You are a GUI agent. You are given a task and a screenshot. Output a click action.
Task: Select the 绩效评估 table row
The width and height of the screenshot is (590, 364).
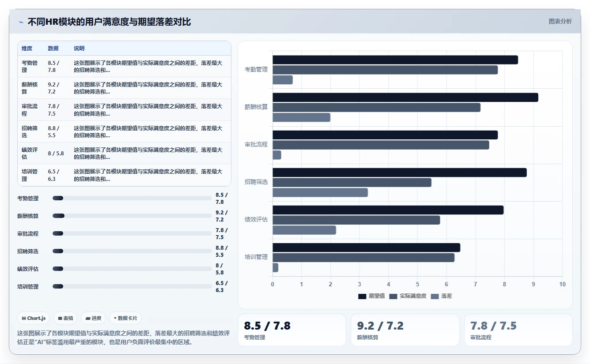[x=124, y=153]
